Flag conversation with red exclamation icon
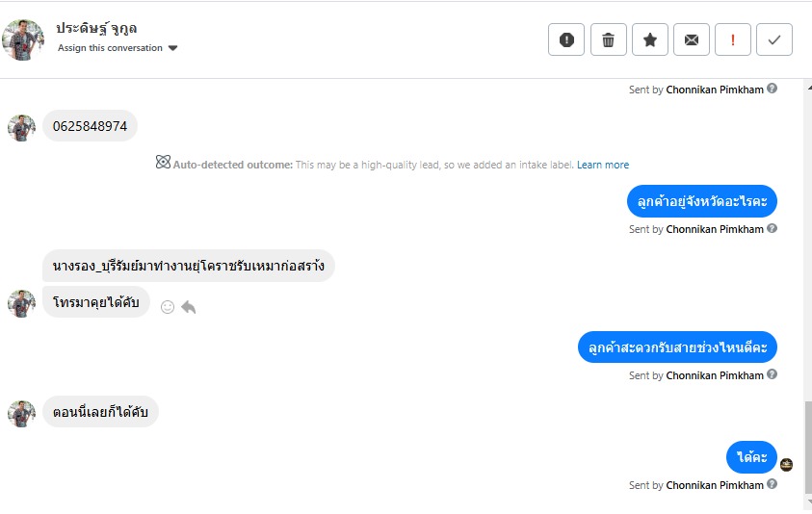 733,39
